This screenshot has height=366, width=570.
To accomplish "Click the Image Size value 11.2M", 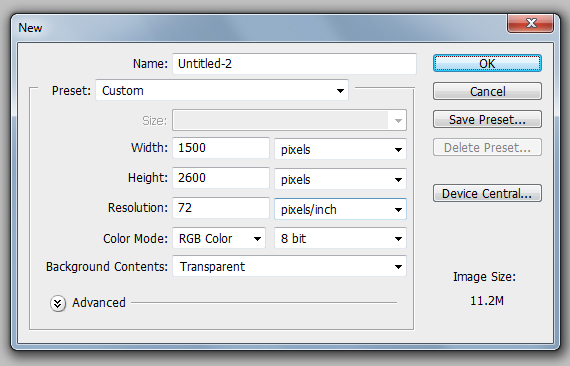I will (x=487, y=301).
